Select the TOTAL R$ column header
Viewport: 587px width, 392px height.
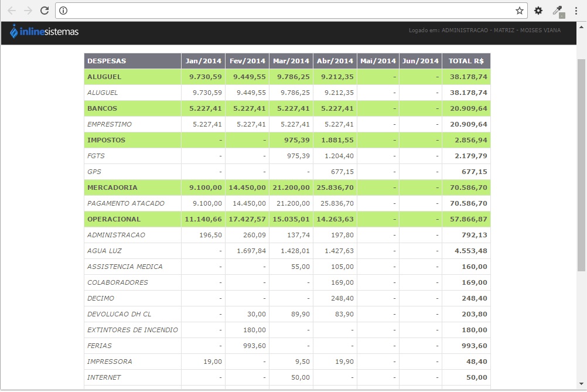466,61
